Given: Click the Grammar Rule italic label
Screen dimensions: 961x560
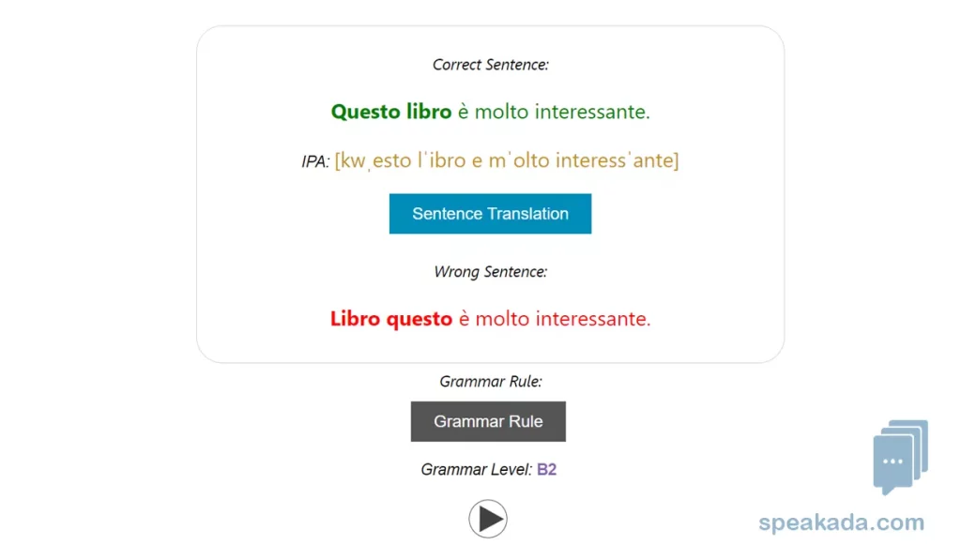Looking at the screenshot, I should pyautogui.click(x=490, y=381).
